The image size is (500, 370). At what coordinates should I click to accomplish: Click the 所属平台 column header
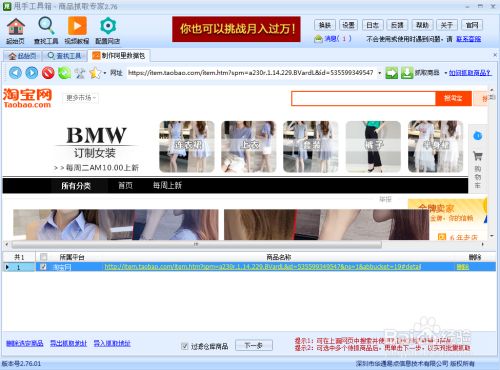(x=72, y=257)
